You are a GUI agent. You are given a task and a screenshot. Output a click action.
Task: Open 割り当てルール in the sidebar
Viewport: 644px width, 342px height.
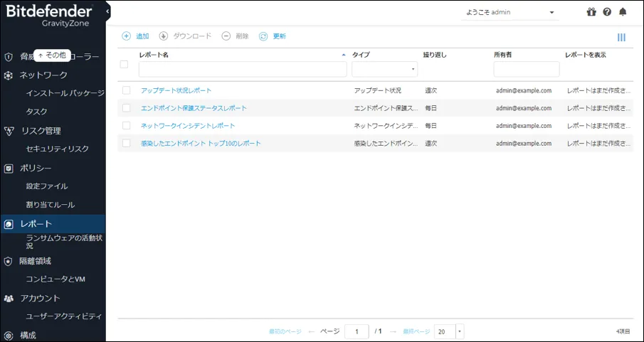coord(50,205)
